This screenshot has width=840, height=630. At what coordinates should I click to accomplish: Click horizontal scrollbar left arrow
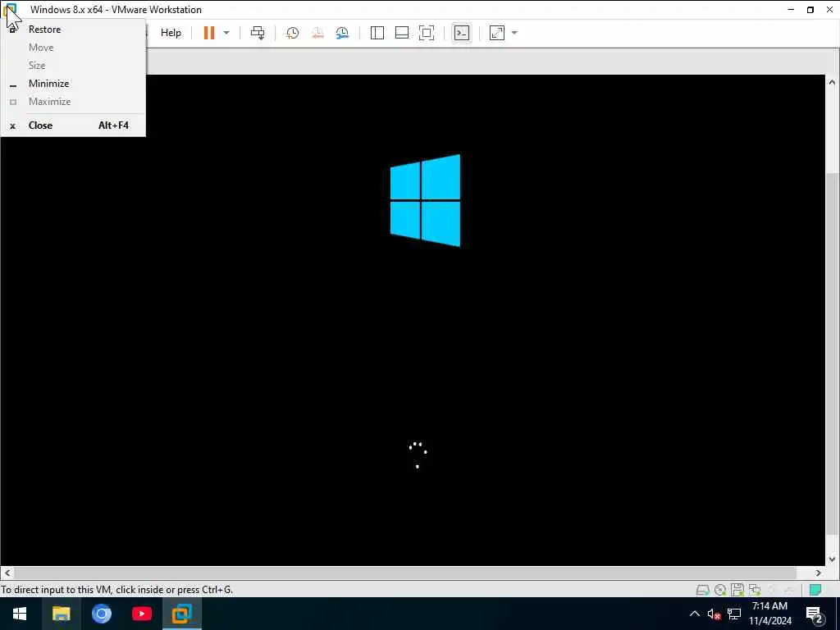7,573
